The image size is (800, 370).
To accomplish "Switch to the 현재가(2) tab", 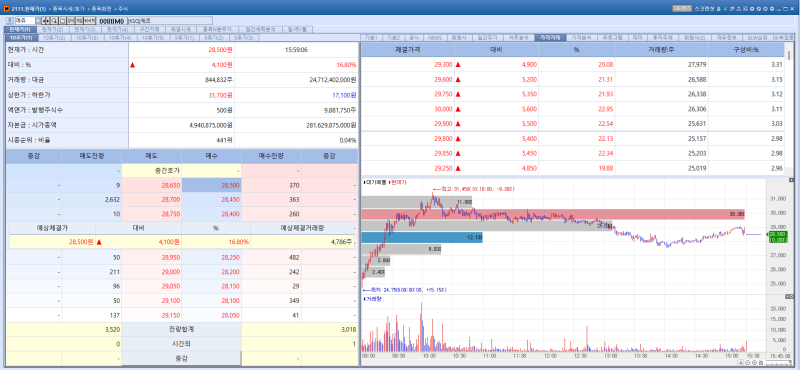I will point(53,30).
